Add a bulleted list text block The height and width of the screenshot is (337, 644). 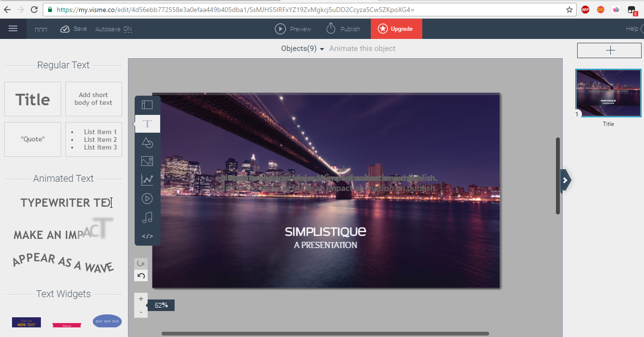[93, 139]
